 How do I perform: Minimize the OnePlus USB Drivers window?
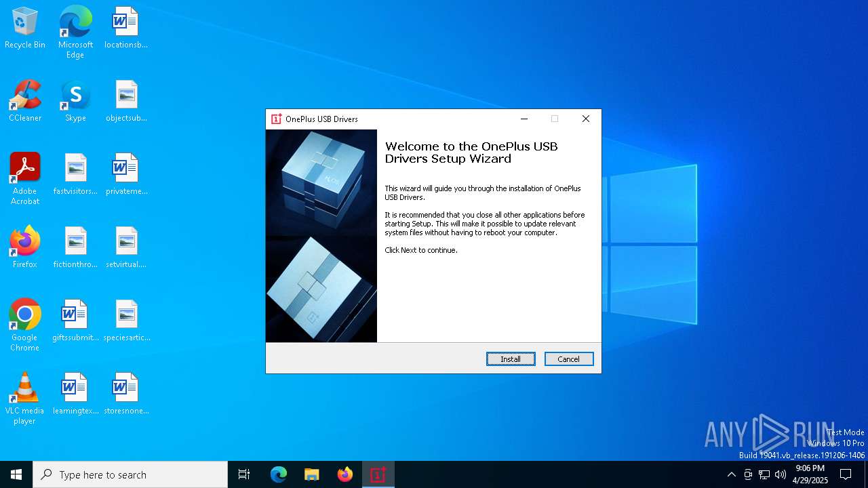point(524,119)
